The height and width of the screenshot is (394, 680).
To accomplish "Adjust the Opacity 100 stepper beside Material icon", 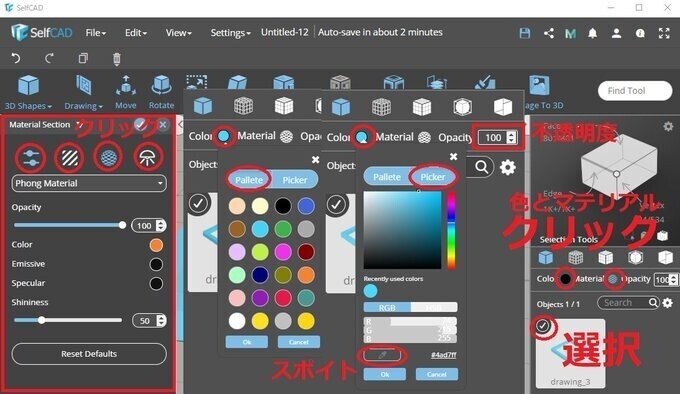I will pos(512,138).
